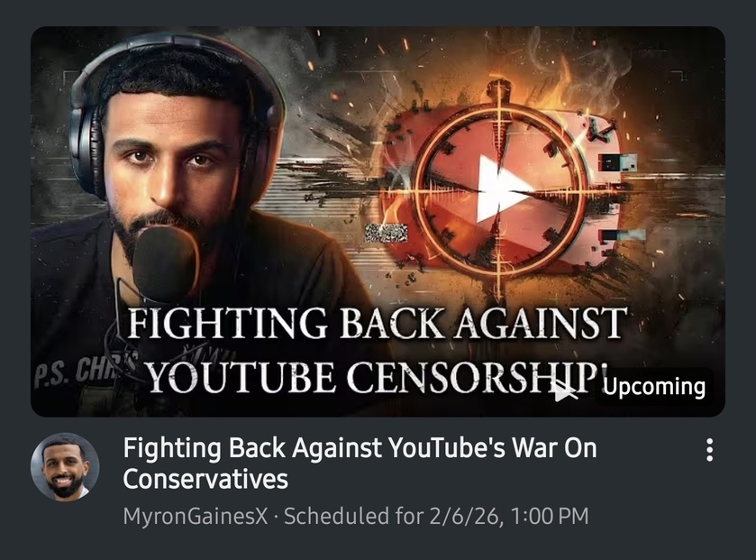Open the MyronGainesX channel avatar

(65, 467)
